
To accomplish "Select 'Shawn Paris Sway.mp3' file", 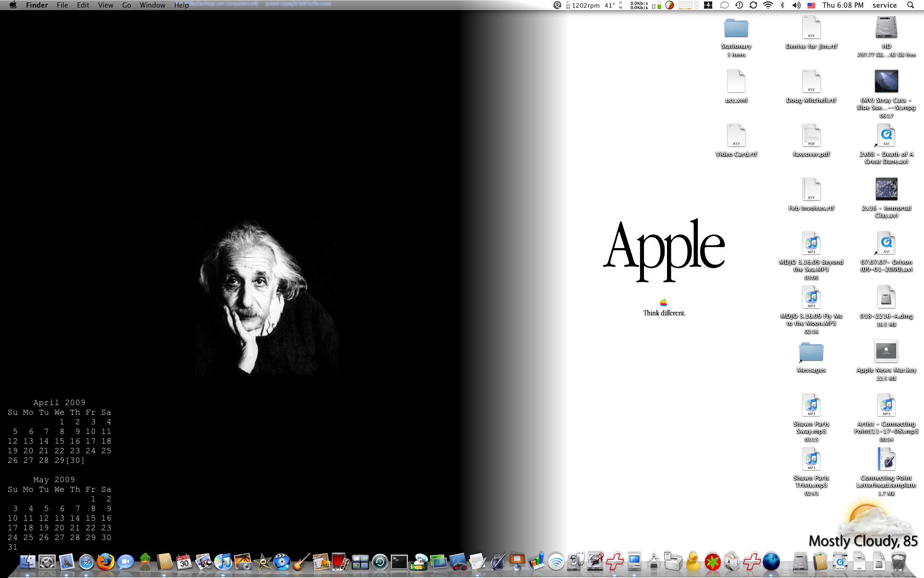I will pyautogui.click(x=811, y=405).
